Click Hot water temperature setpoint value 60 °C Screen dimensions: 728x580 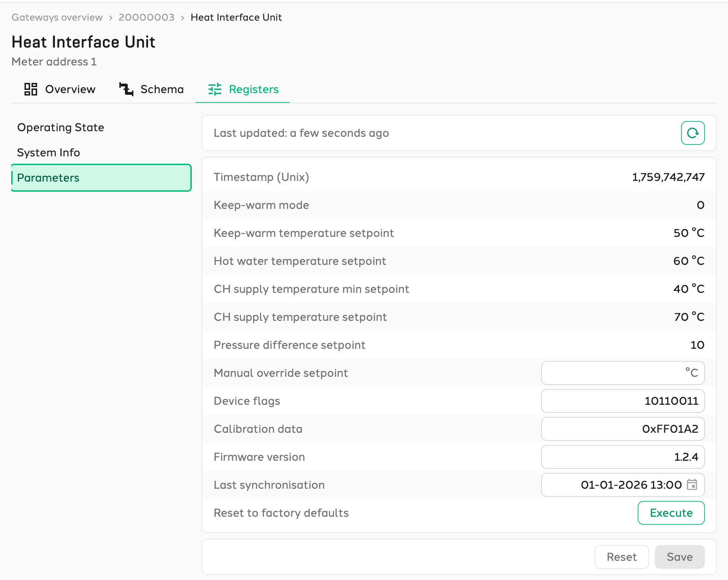pos(689,261)
